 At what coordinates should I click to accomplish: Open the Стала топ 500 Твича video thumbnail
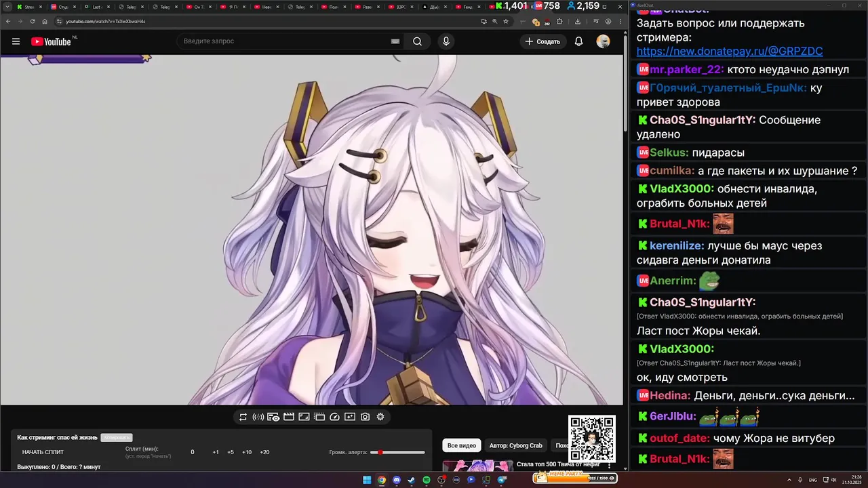(x=478, y=466)
